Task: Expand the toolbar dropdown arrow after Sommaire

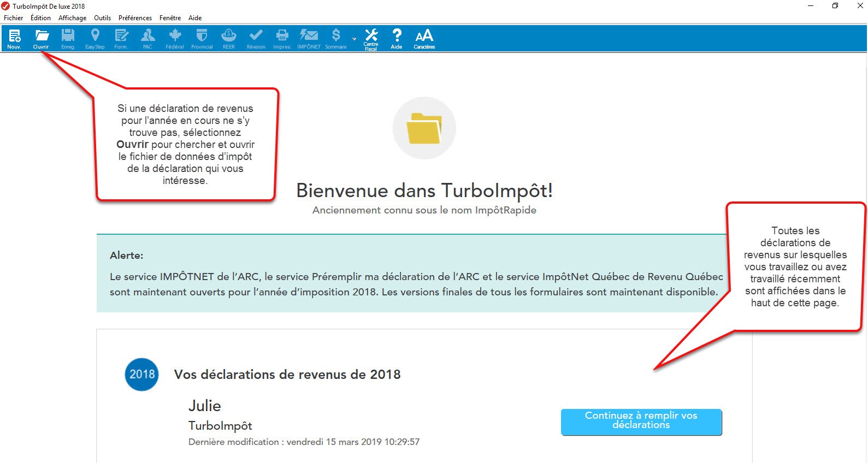Action: [354, 39]
